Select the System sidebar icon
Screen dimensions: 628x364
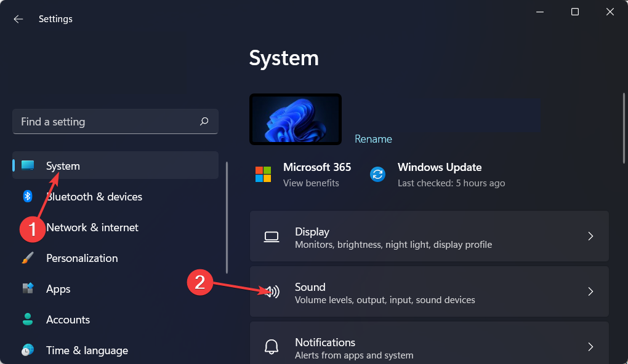[27, 165]
